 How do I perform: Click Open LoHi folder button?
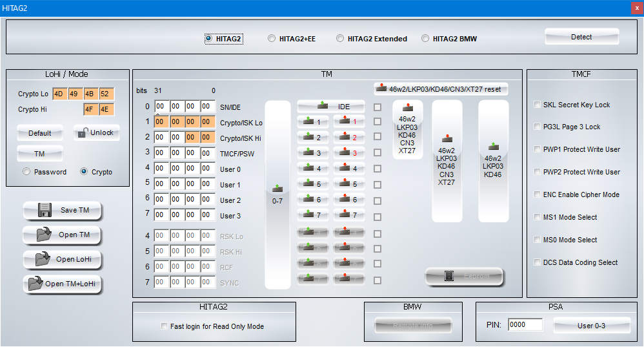(x=62, y=259)
